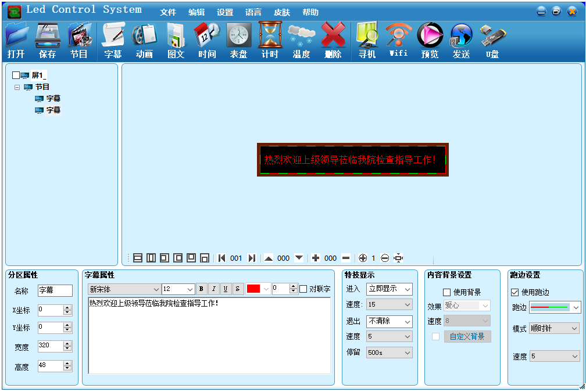Click the minus icon after 000

pos(346,258)
